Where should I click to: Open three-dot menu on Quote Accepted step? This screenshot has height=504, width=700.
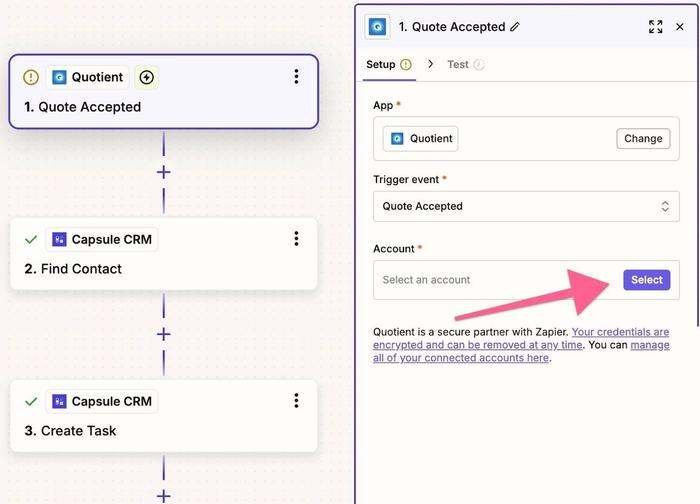tap(296, 77)
